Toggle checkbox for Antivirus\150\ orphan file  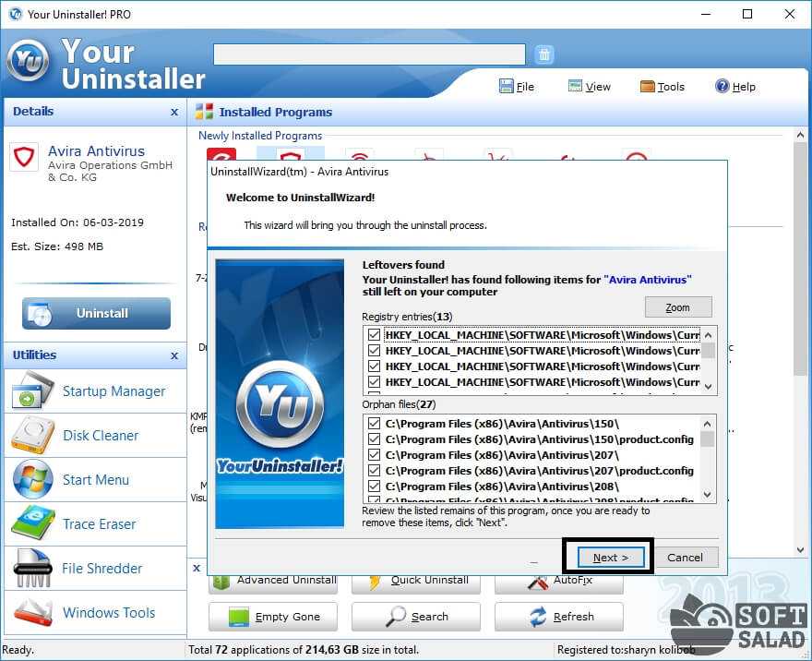coord(374,424)
